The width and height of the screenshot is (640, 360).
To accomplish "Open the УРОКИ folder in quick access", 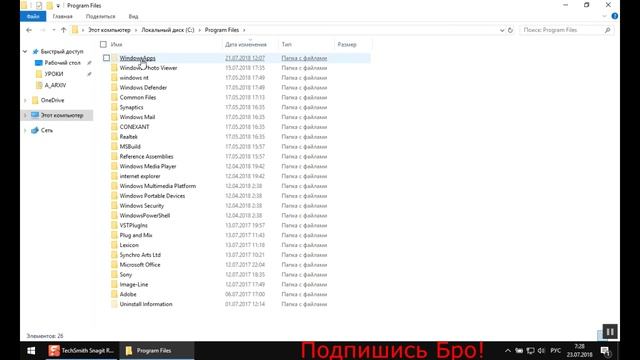I will (x=54, y=74).
